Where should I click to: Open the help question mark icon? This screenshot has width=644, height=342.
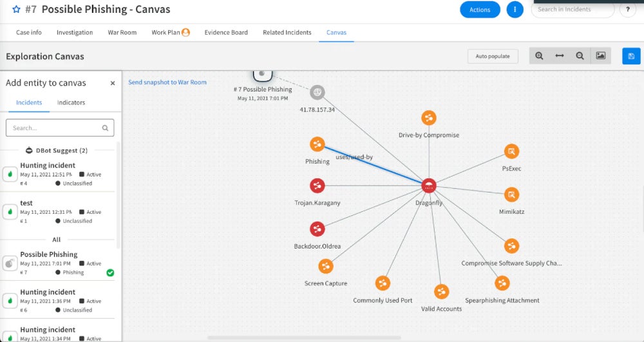(x=627, y=10)
